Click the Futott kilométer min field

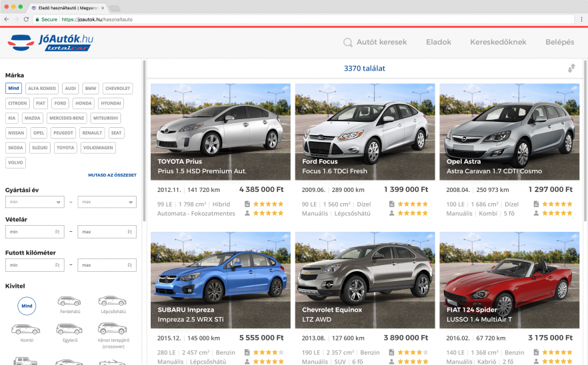click(x=35, y=265)
